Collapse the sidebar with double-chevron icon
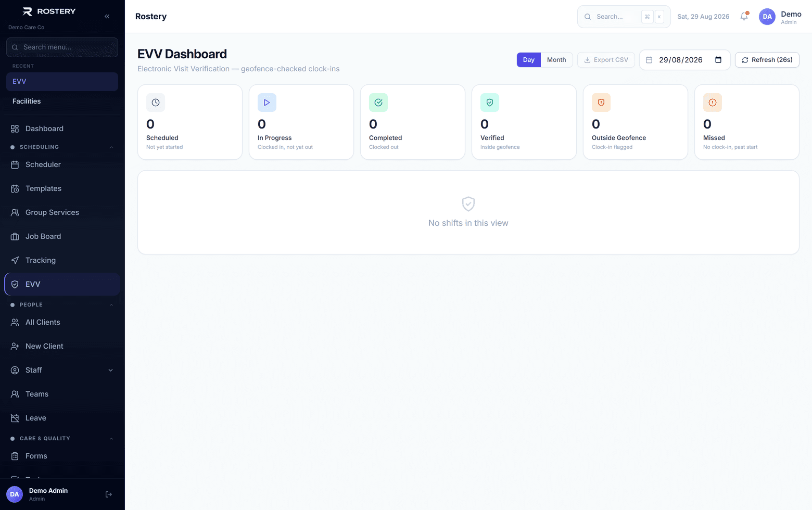Screen dimensions: 812x510 107,17
